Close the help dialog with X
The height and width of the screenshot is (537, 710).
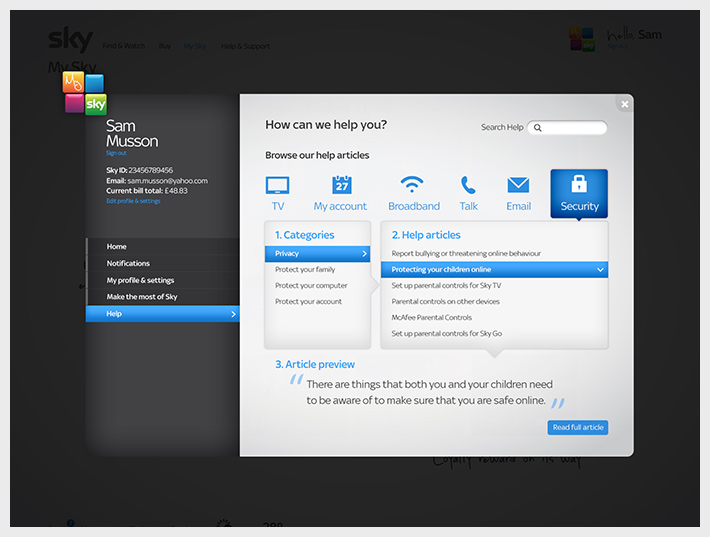[625, 104]
